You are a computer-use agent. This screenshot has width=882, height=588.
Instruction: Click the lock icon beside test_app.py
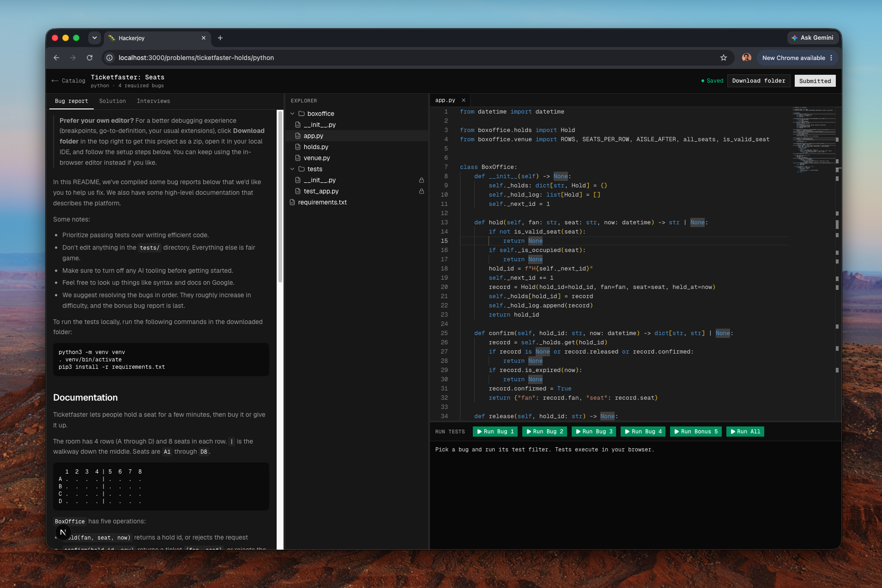422,191
